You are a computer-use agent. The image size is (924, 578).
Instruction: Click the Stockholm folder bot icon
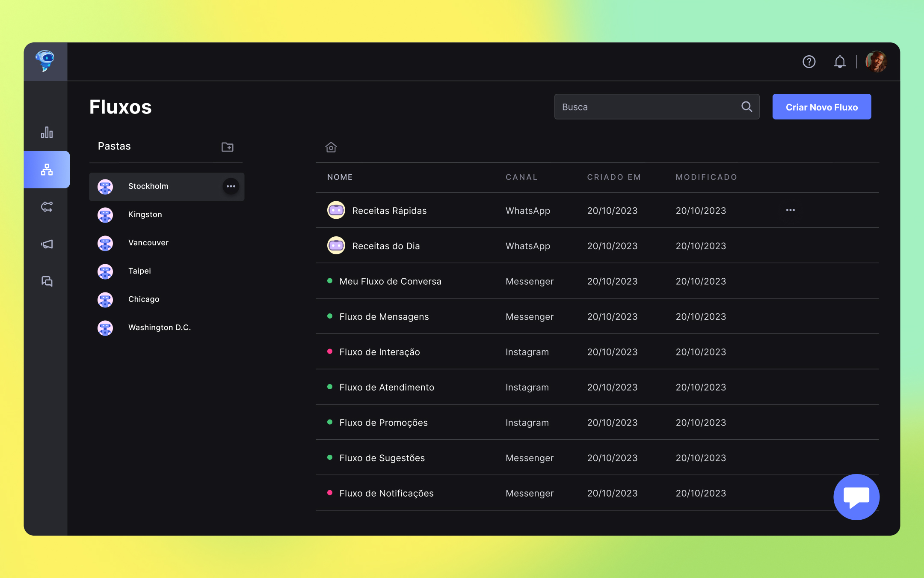(x=105, y=187)
